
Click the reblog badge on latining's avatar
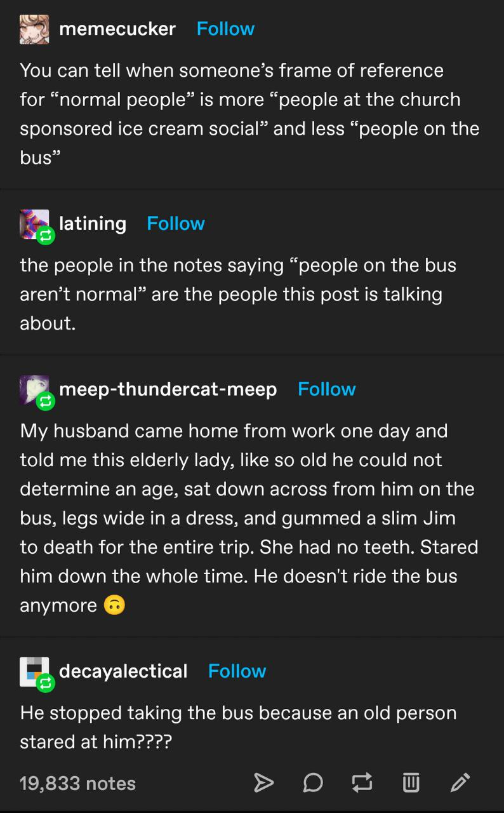tap(46, 237)
